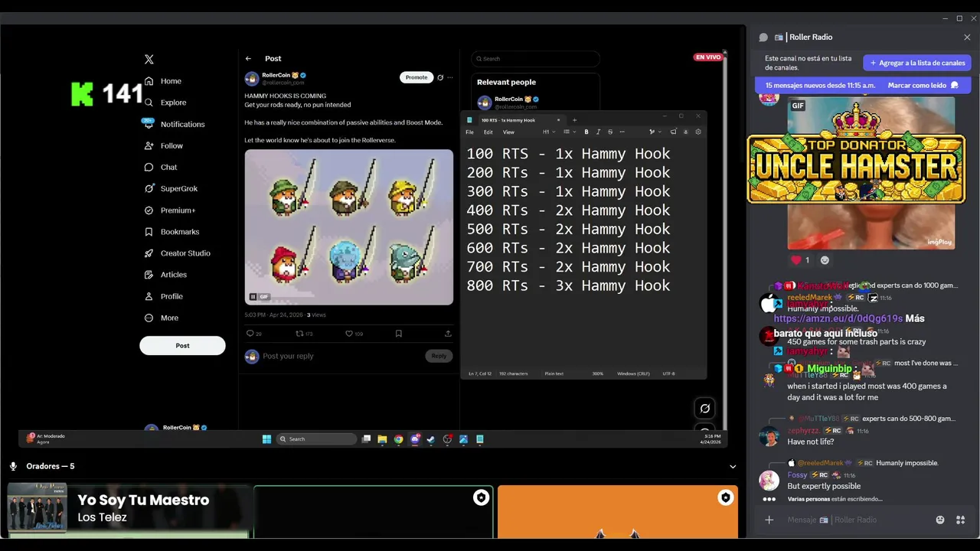Open the amzn.eu link in chat
Image resolution: width=980 pixels, height=551 pixels.
[x=838, y=318]
